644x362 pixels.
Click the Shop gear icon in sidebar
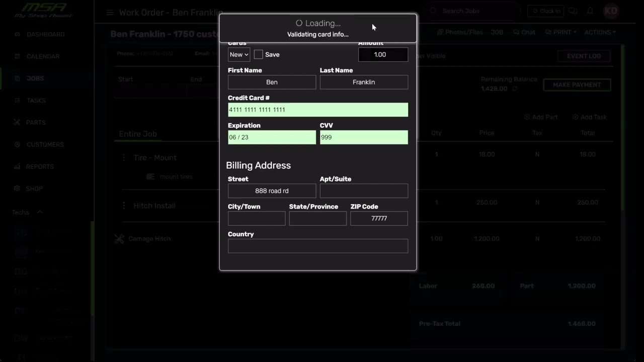click(x=17, y=189)
